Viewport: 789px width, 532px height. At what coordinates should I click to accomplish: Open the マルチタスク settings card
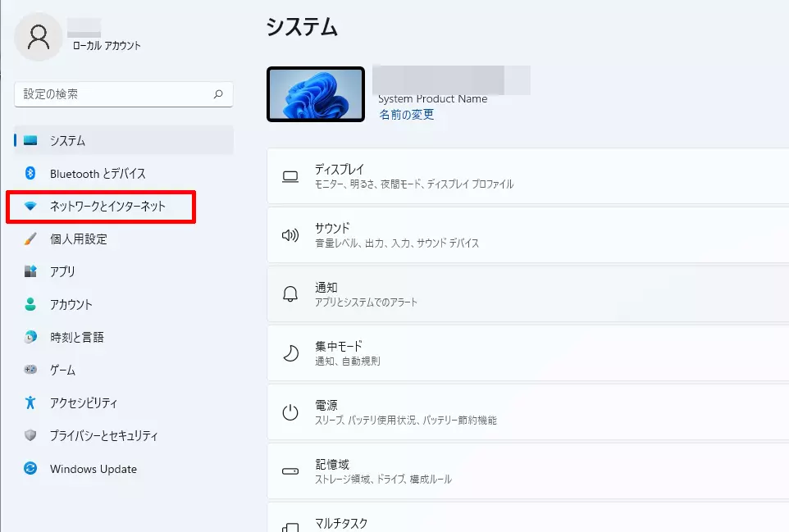(528, 517)
